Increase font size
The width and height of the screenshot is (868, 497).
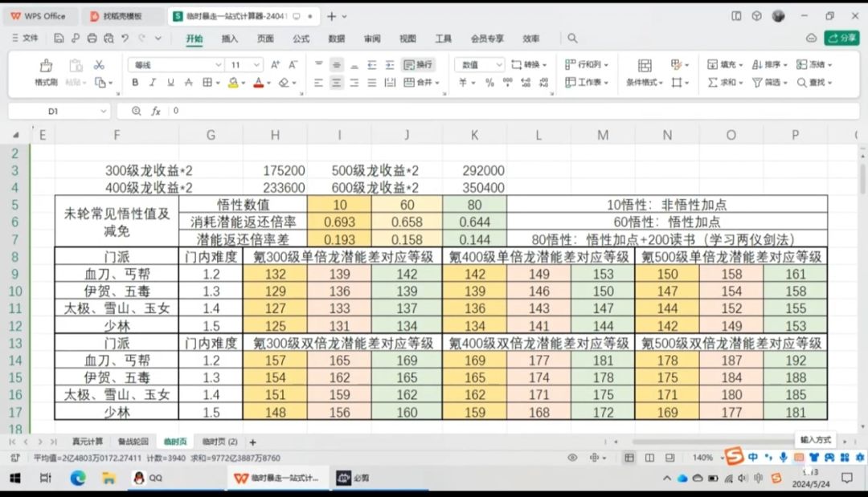pos(275,65)
